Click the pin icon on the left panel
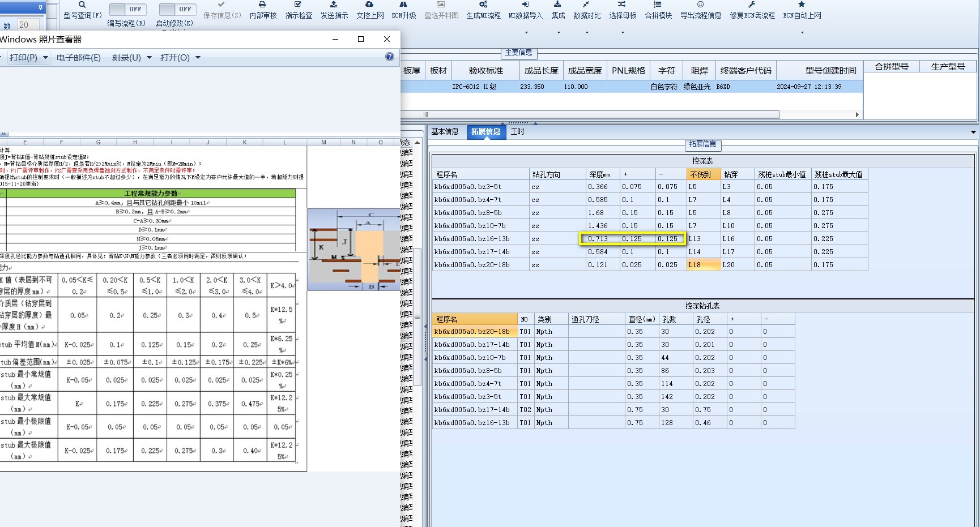Viewport: 980px width, 527px height. click(40, 7)
